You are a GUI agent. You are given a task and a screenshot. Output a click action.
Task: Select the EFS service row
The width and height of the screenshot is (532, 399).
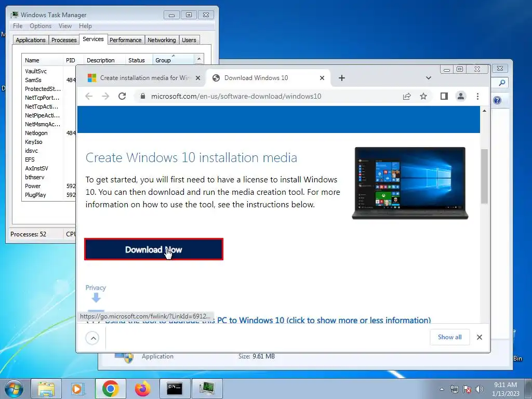(30, 159)
